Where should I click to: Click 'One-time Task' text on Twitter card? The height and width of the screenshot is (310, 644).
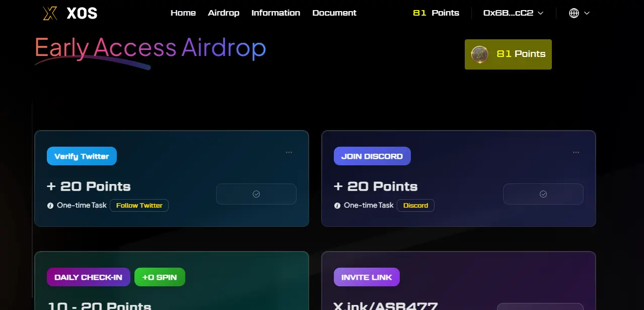82,205
